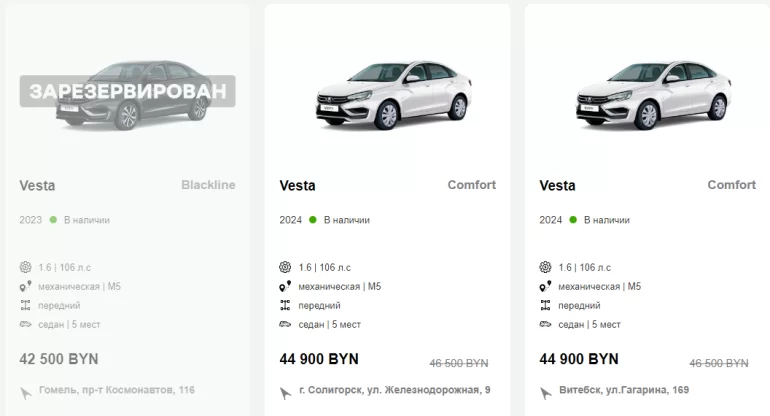Click the 42 500 BYN price
Image resolution: width=770 pixels, height=416 pixels.
click(x=59, y=359)
